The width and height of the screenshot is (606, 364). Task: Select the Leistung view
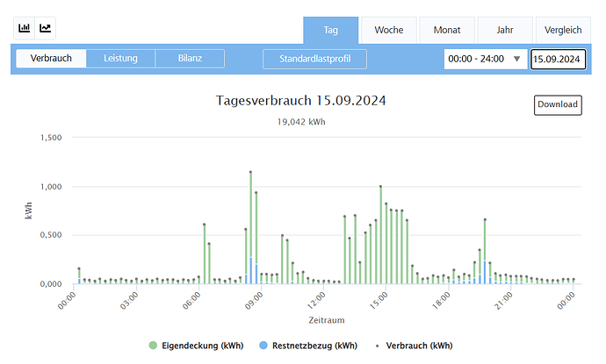click(x=120, y=58)
